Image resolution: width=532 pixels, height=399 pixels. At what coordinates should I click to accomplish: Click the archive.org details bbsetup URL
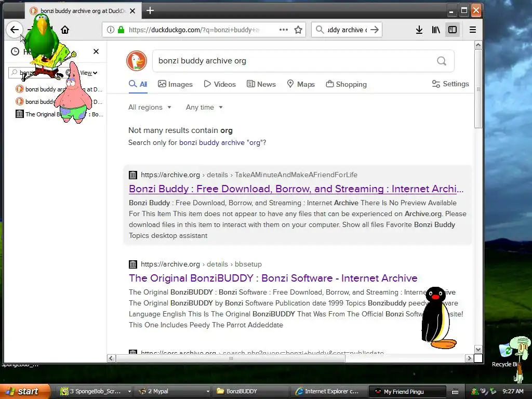pyautogui.click(x=201, y=264)
